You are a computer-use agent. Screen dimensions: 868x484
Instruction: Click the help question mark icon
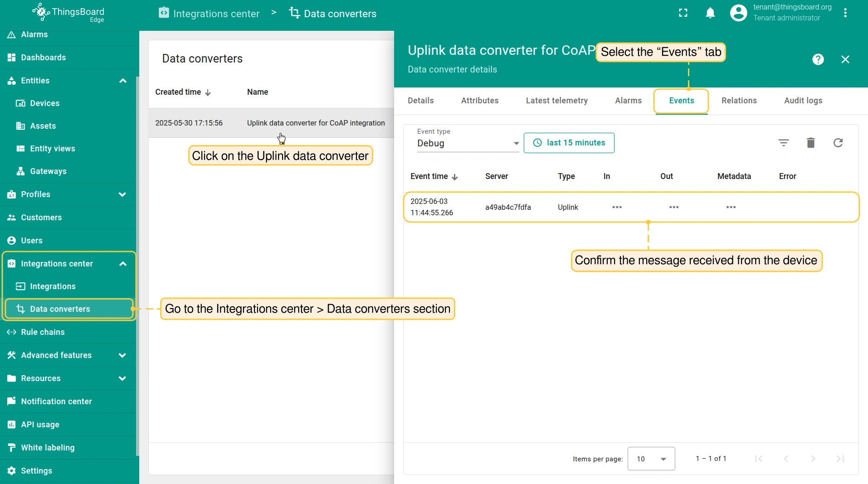[818, 59]
